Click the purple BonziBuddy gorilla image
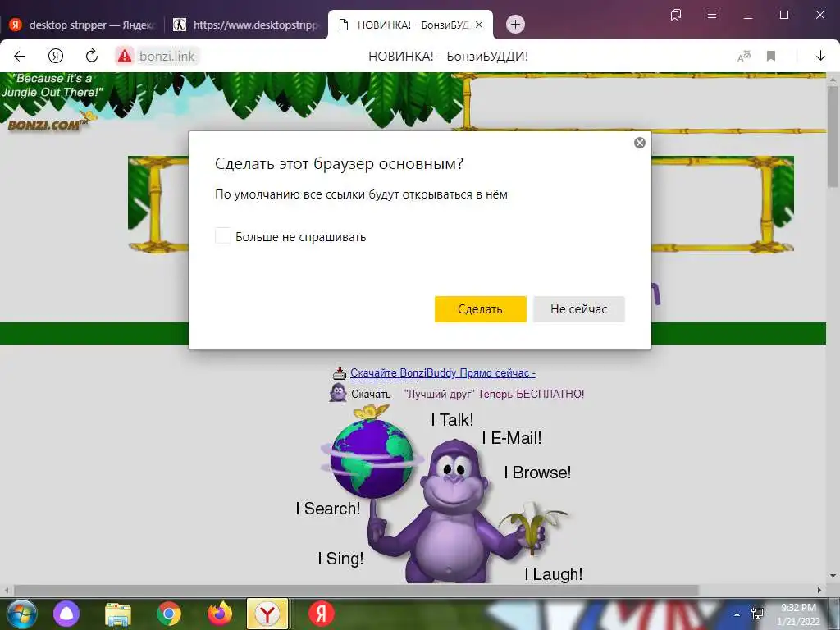The width and height of the screenshot is (840, 630). (455, 512)
